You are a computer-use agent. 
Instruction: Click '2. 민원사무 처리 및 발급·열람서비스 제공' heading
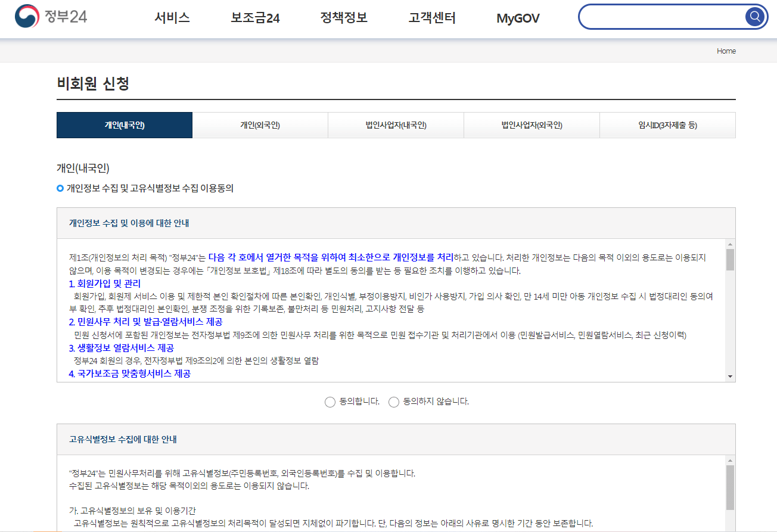[145, 322]
